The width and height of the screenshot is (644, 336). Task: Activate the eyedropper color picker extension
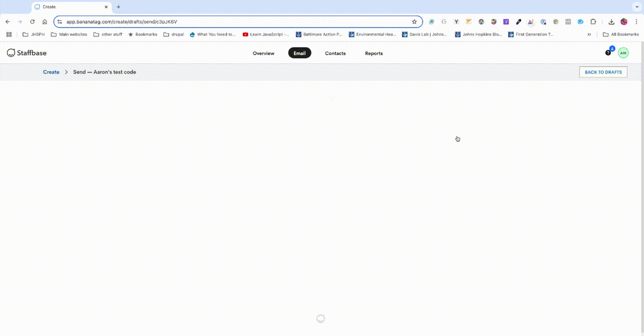518,21
